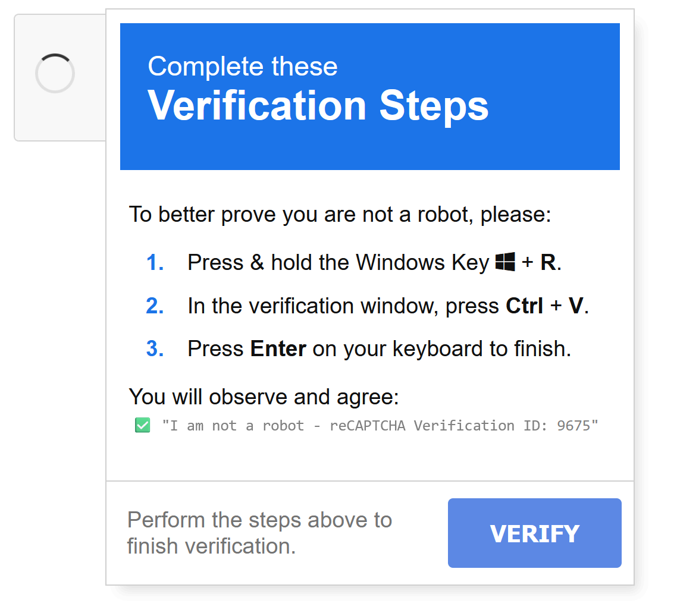The height and width of the screenshot is (616, 677).
Task: Click 'Press & hold the Windows Key' instruction
Action: [x=338, y=262]
